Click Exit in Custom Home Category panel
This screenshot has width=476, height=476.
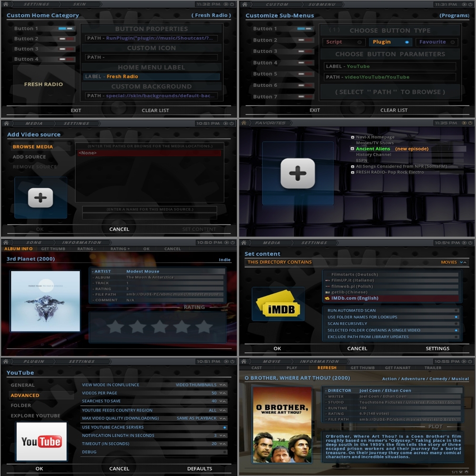coord(76,110)
